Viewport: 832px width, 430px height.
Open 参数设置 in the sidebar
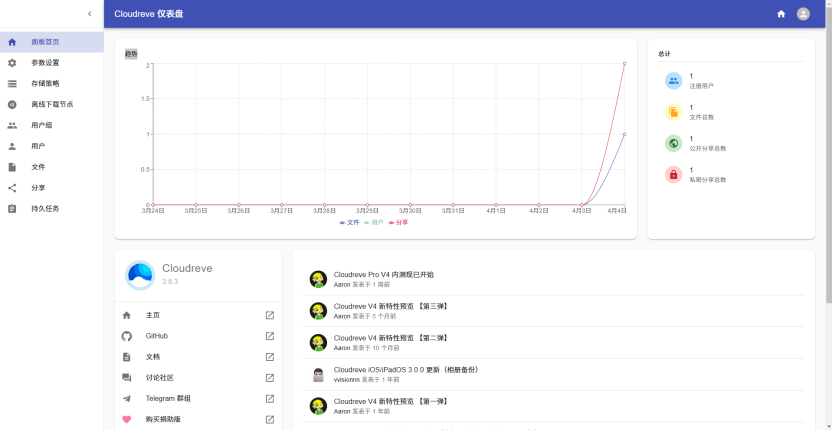coord(51,63)
